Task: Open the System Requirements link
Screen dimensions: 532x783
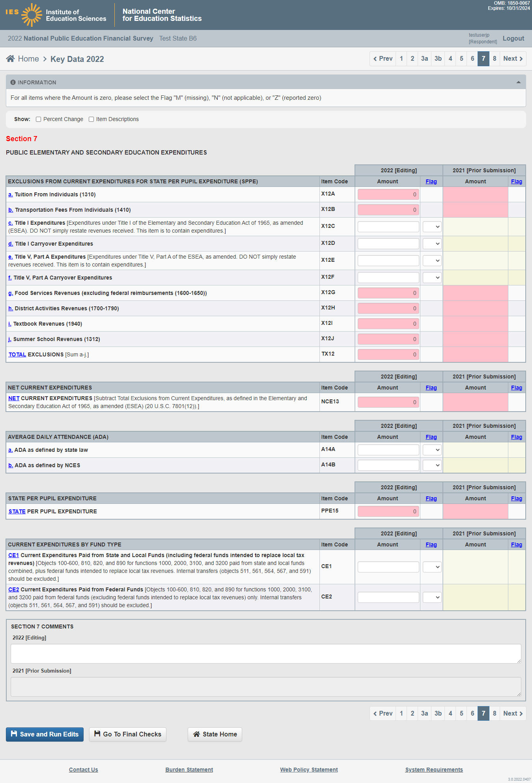Action: (434, 770)
